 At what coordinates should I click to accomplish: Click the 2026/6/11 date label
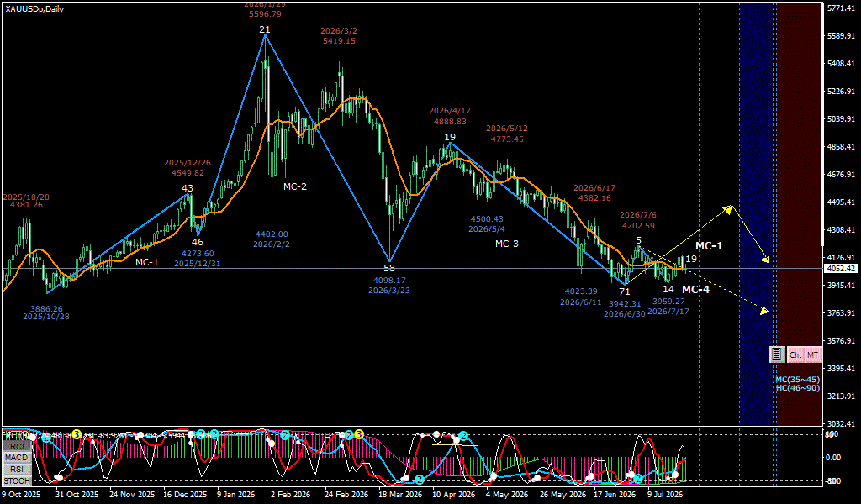[581, 302]
